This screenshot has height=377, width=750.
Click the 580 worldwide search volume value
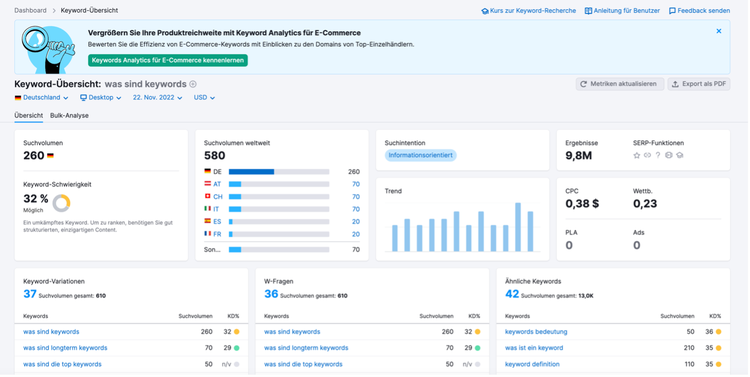214,155
